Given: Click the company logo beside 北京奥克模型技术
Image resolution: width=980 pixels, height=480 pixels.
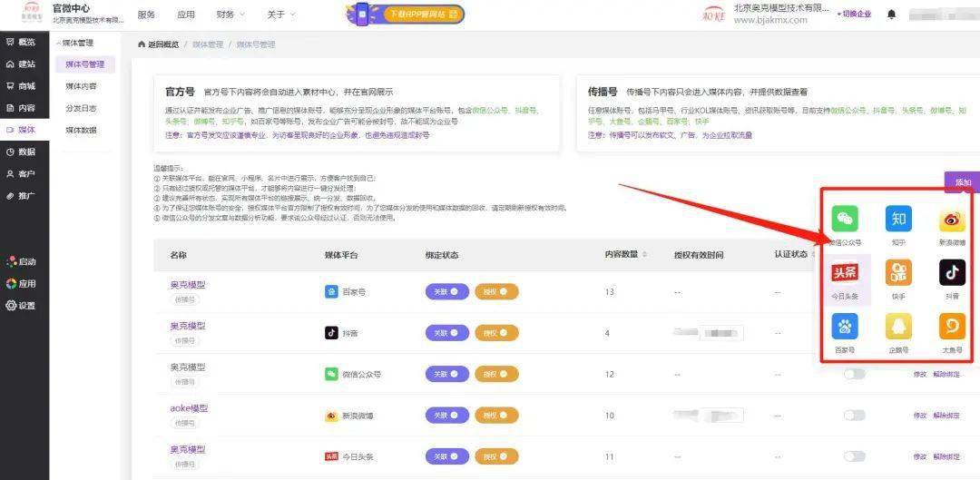Looking at the screenshot, I should (x=714, y=15).
